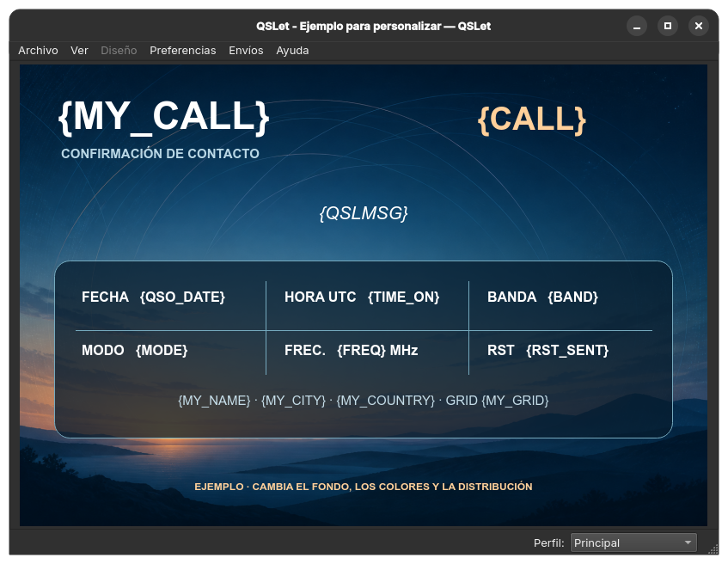Click the FREC. {FREQ} MHz field
This screenshot has width=728, height=564.
[x=352, y=350]
